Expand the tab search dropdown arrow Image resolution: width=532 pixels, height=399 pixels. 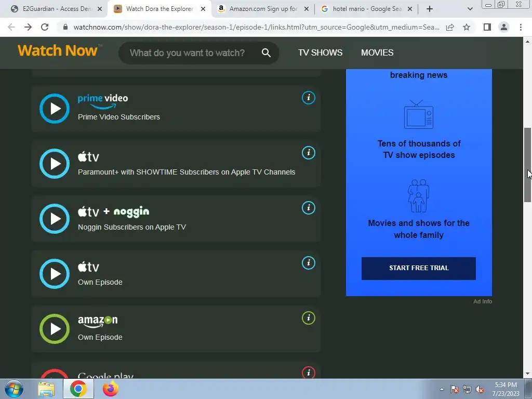[470, 9]
